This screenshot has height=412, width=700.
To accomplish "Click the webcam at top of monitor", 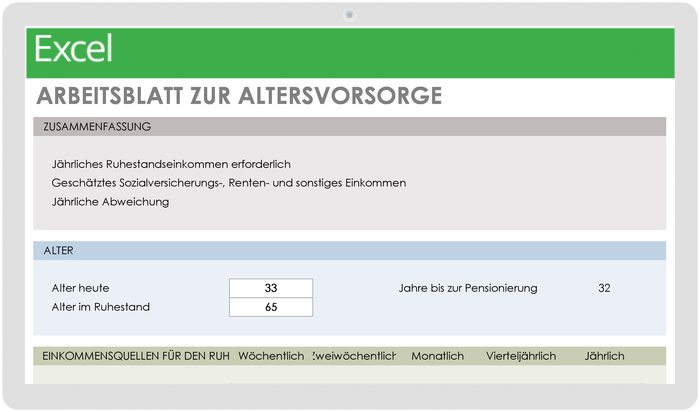I will pos(349,15).
